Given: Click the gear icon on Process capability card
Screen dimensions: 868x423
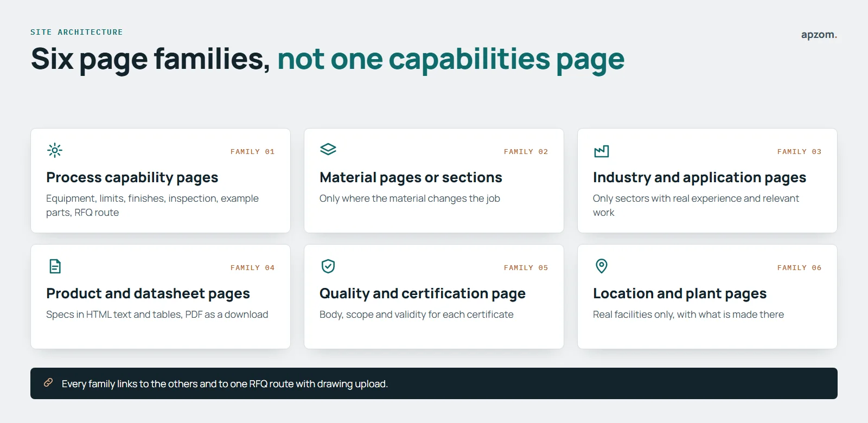Looking at the screenshot, I should click(55, 150).
